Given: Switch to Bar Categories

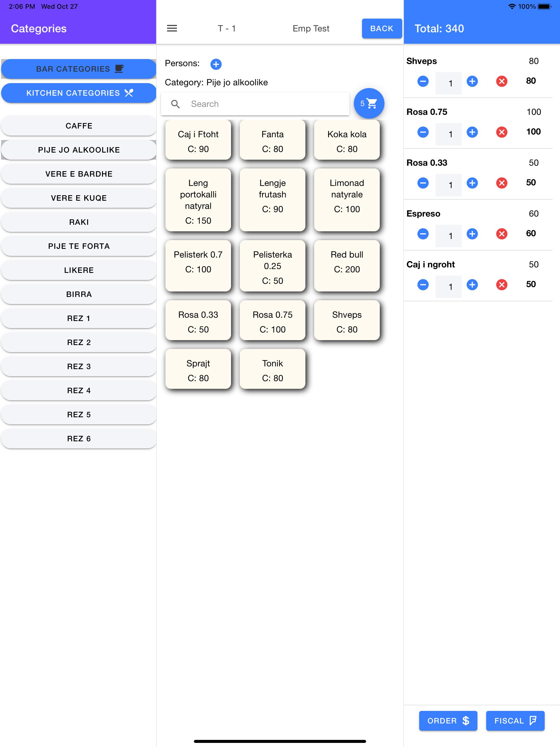Looking at the screenshot, I should [x=79, y=69].
